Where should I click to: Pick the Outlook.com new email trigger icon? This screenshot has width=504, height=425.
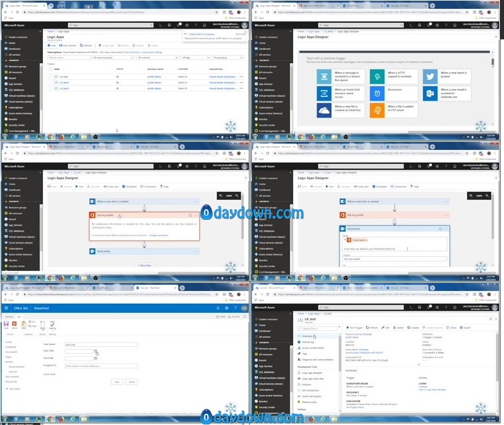pos(430,93)
